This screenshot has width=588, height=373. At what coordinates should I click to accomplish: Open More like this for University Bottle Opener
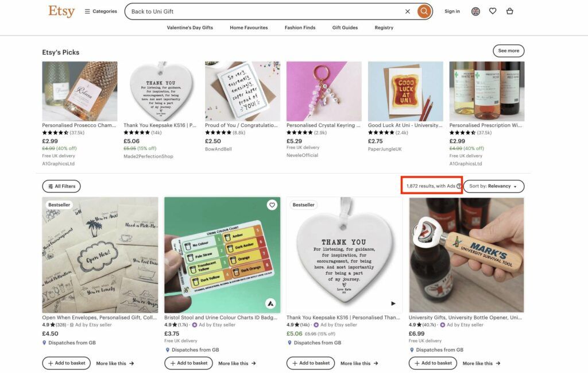[482, 363]
